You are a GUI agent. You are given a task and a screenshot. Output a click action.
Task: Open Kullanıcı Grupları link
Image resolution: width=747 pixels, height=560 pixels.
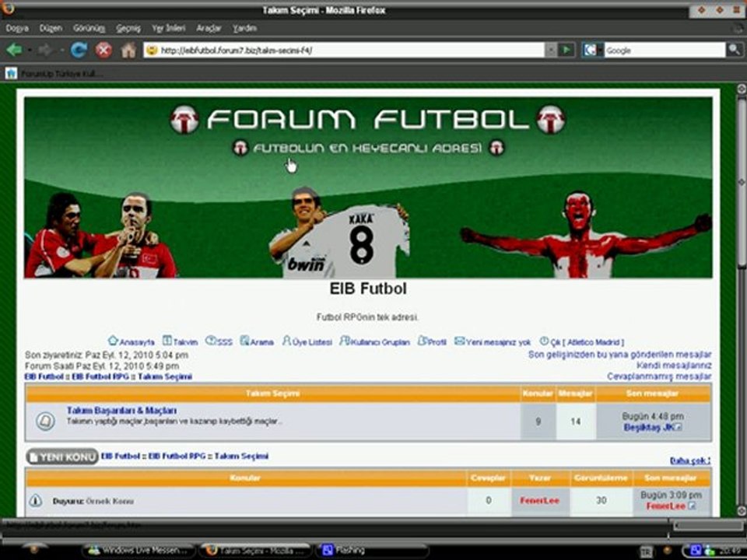(375, 341)
